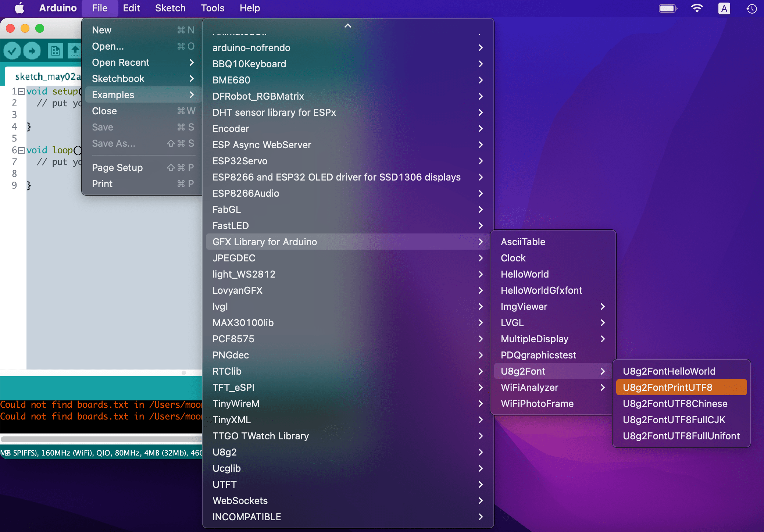Open the Time Machine menu bar icon

point(751,8)
